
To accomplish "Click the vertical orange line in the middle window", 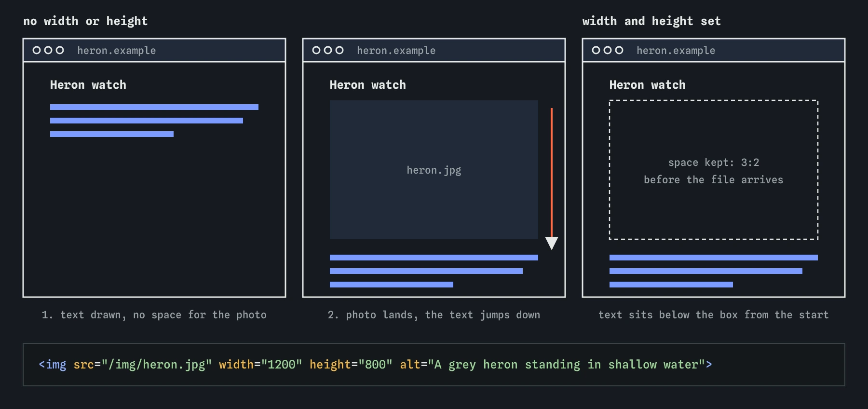I will point(552,173).
